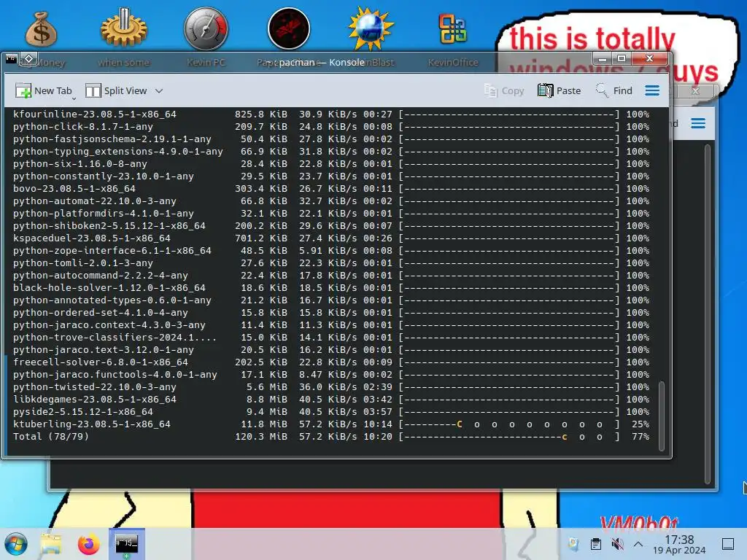
Task: Click the sun and globe desktop icon
Action: click(371, 28)
